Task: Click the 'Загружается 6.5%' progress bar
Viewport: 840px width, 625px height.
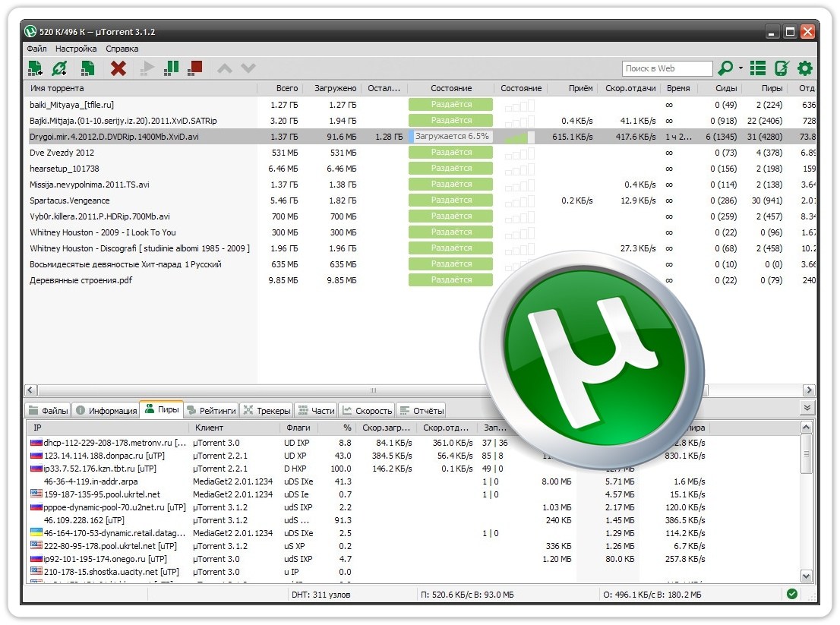Action: (x=450, y=137)
